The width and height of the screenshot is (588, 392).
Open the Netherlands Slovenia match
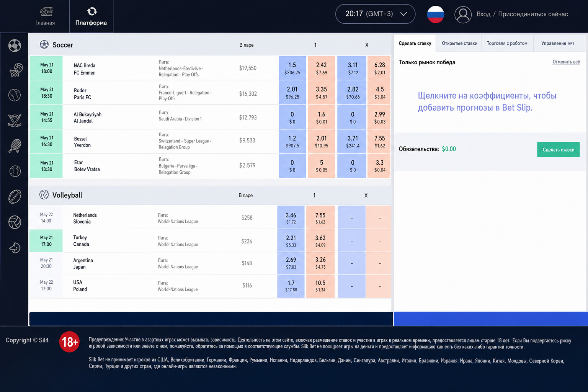[x=85, y=218]
